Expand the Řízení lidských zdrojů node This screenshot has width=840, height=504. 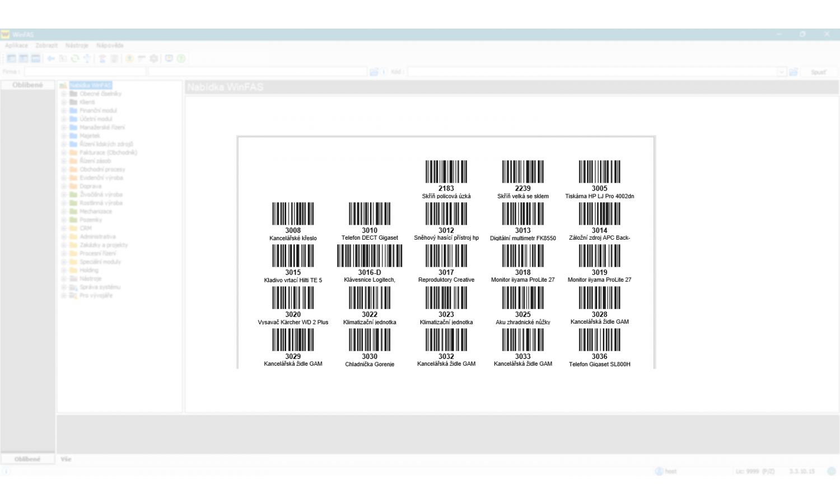(x=64, y=144)
